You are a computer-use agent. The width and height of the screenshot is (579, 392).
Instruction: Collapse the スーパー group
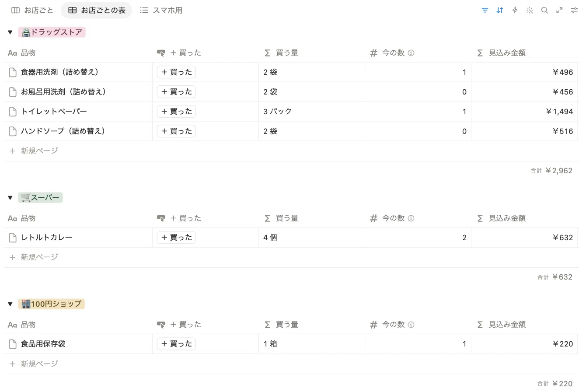(x=10, y=198)
